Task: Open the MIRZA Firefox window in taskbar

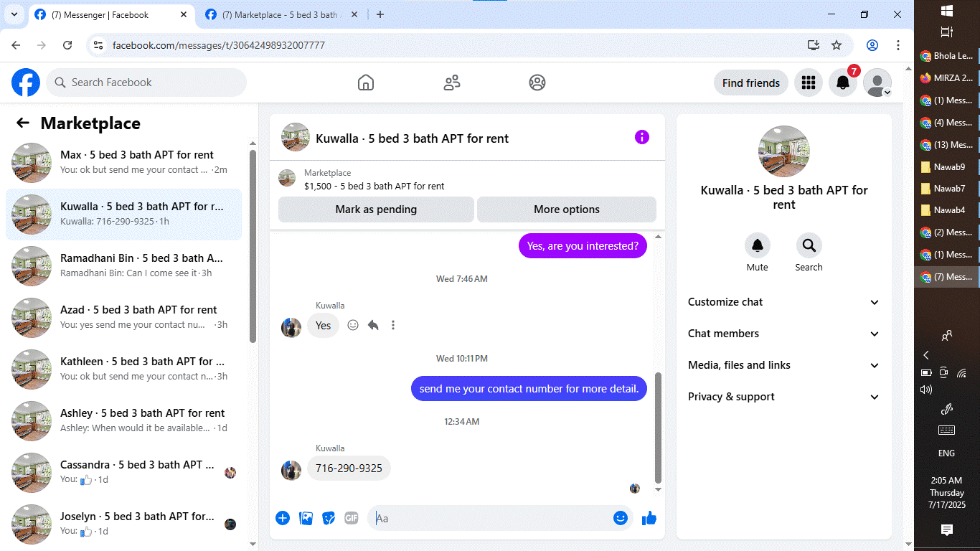Action: [x=947, y=77]
